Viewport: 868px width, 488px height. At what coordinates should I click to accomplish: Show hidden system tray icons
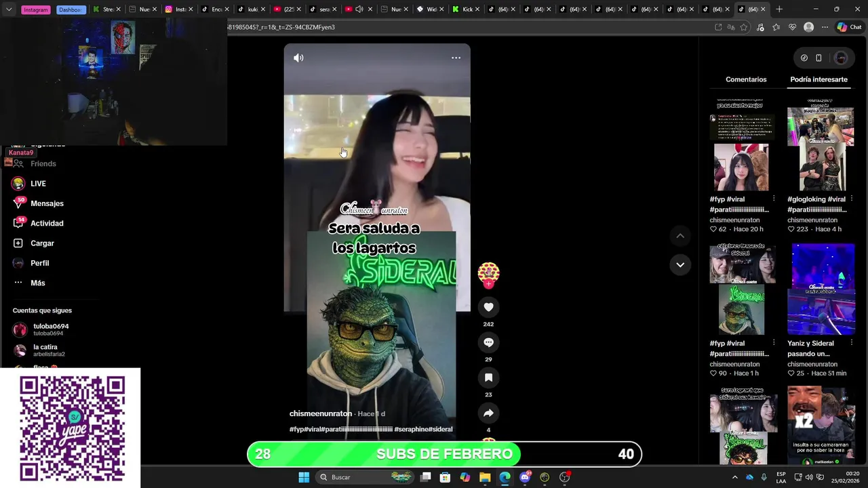pyautogui.click(x=734, y=477)
